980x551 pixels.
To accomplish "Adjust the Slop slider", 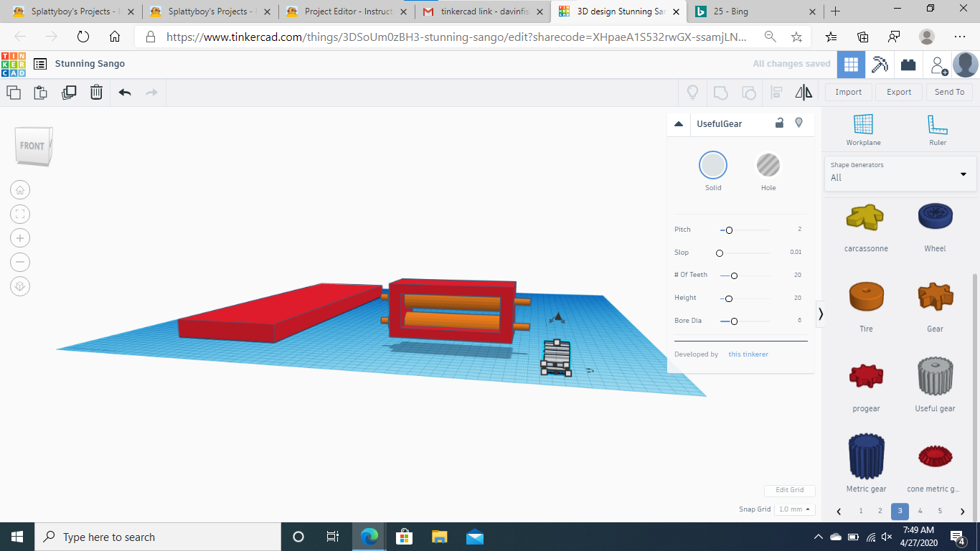I will [x=720, y=253].
